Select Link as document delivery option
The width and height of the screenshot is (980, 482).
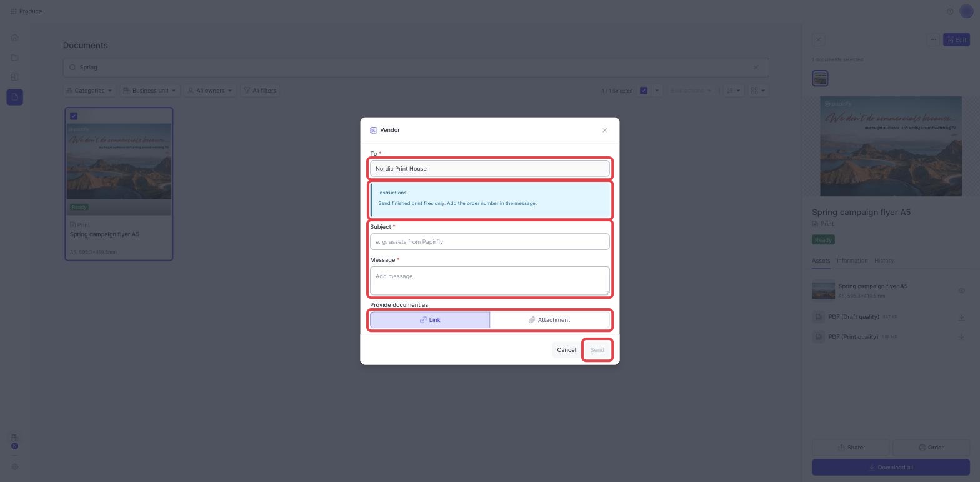tap(430, 319)
